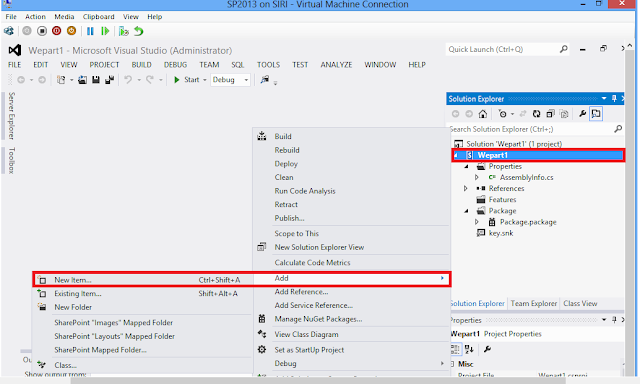Open Toolbox side tab

pyautogui.click(x=11, y=160)
